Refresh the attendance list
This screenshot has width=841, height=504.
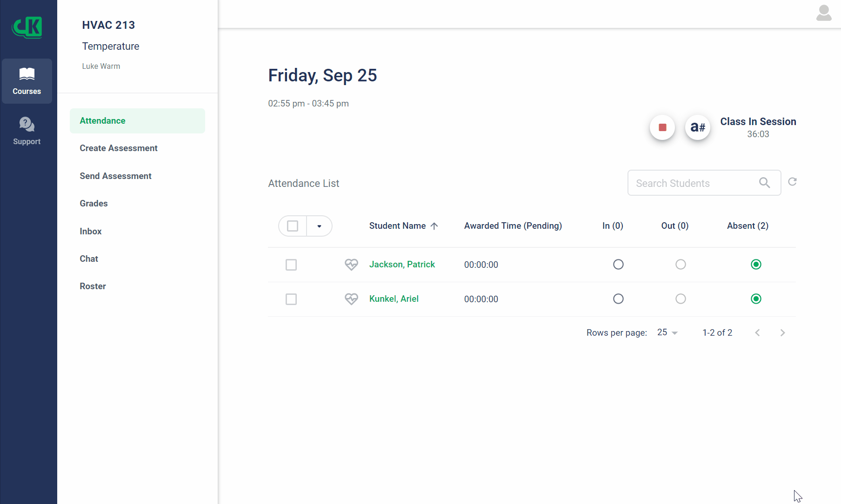(x=793, y=182)
